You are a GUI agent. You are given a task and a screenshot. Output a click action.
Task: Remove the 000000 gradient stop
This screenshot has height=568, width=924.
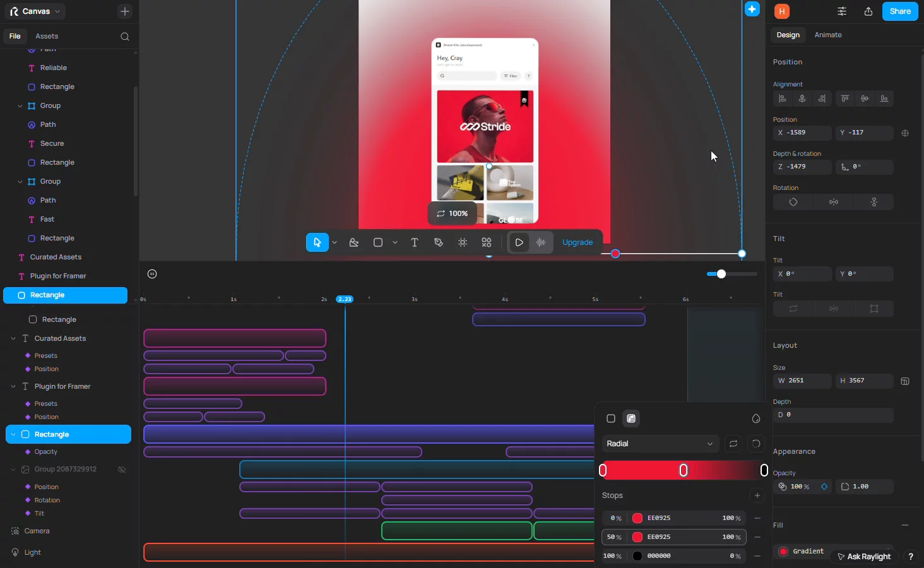[757, 556]
